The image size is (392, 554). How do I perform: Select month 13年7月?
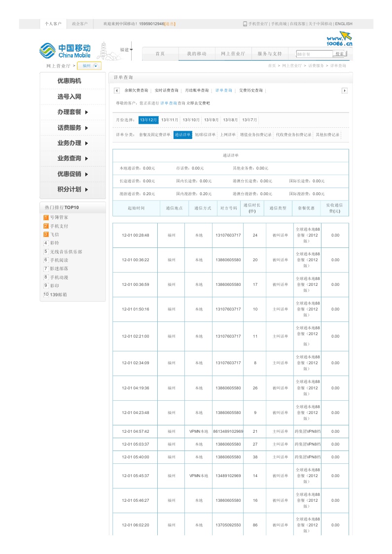pos(249,120)
